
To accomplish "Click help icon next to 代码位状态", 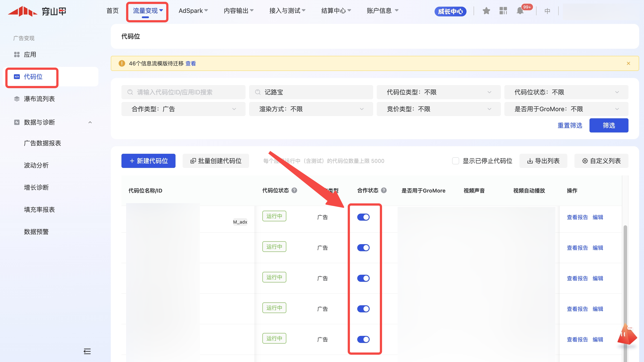I will [x=295, y=191].
